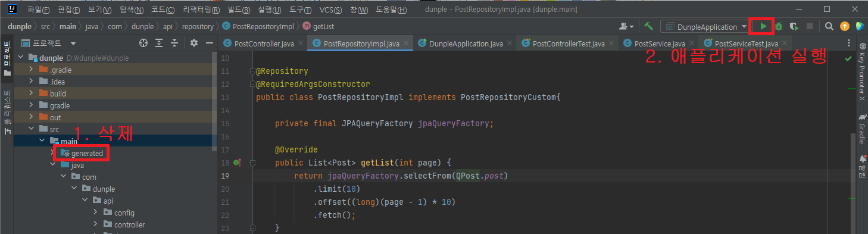Expand the config package

point(95,213)
